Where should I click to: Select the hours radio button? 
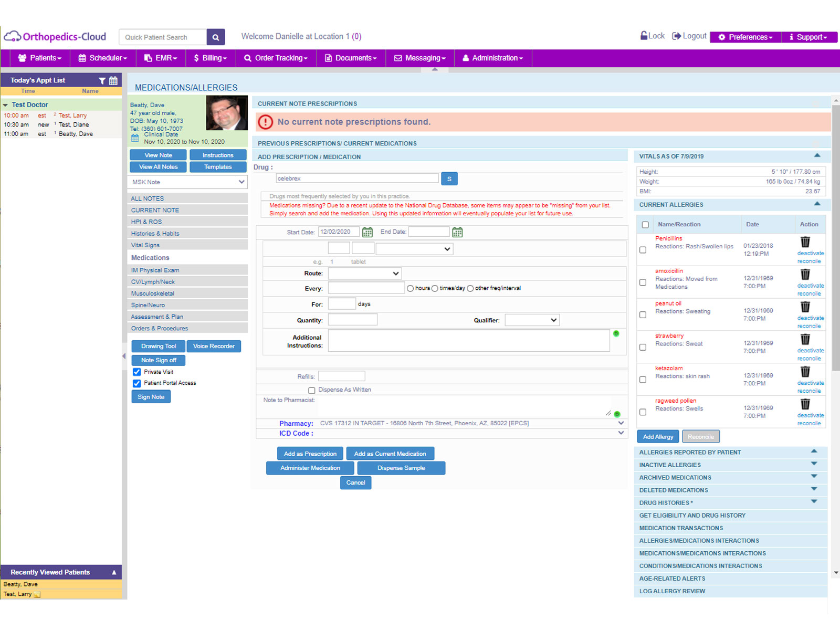[410, 289]
